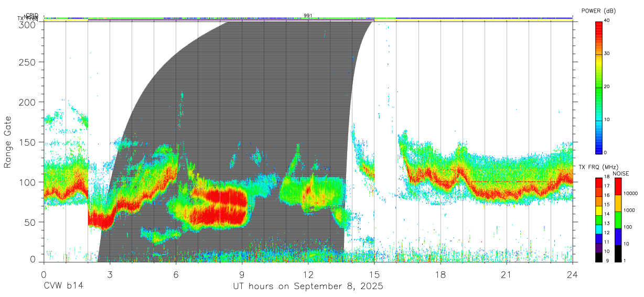The image size is (644, 297).
Task: Pick the red 17–18 MHz segment of TX FRQ legend
Action: [599, 183]
